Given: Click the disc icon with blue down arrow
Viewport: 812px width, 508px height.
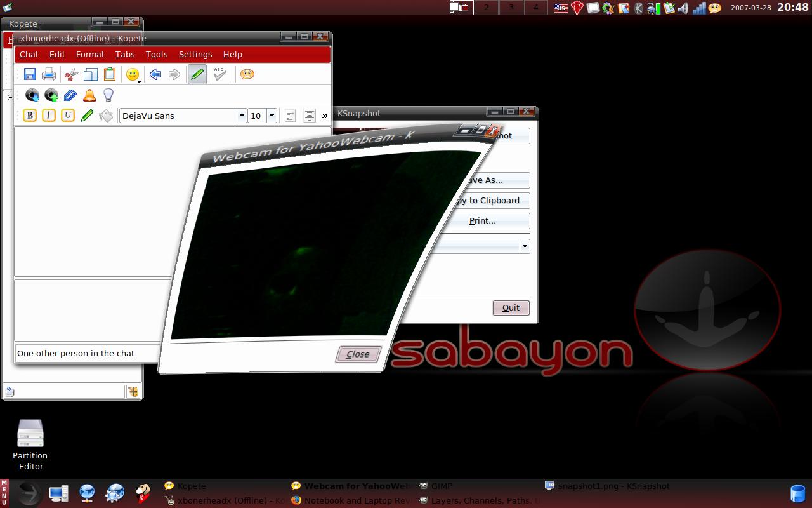Looking at the screenshot, I should coord(32,95).
